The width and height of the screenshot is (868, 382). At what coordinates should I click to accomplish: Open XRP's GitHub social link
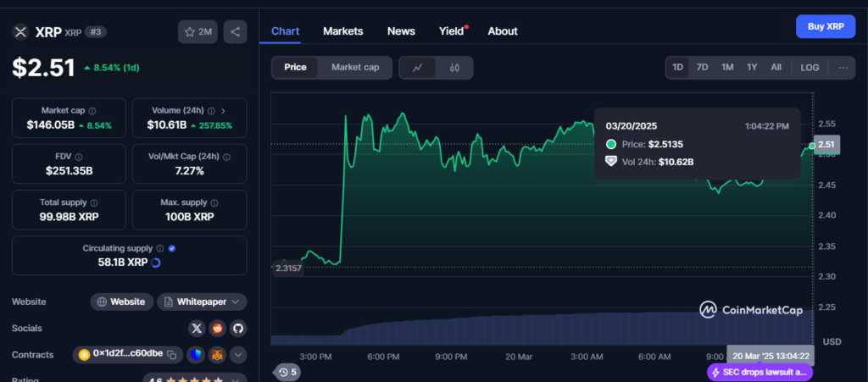click(x=238, y=329)
